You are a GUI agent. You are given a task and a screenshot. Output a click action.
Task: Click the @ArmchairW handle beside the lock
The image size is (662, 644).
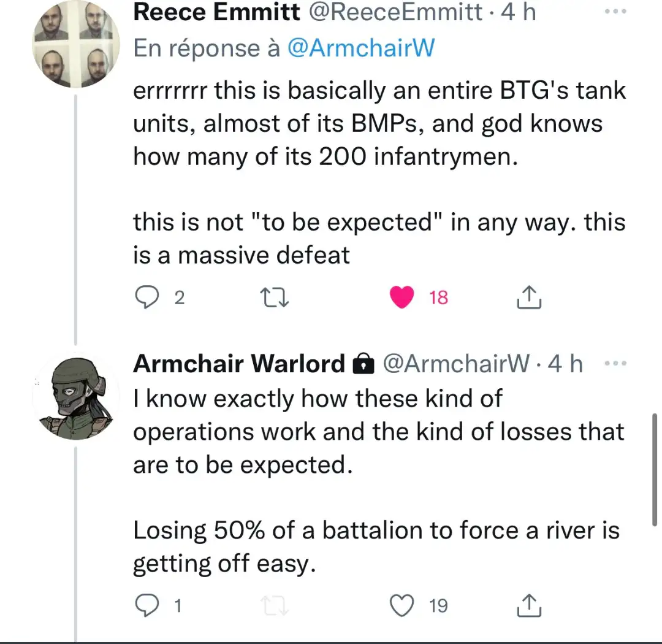point(456,364)
